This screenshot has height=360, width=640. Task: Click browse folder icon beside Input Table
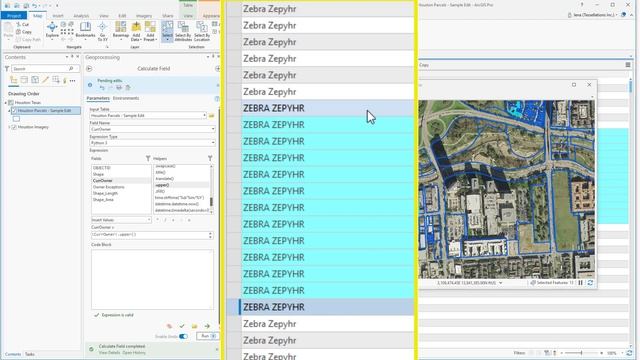click(x=211, y=116)
